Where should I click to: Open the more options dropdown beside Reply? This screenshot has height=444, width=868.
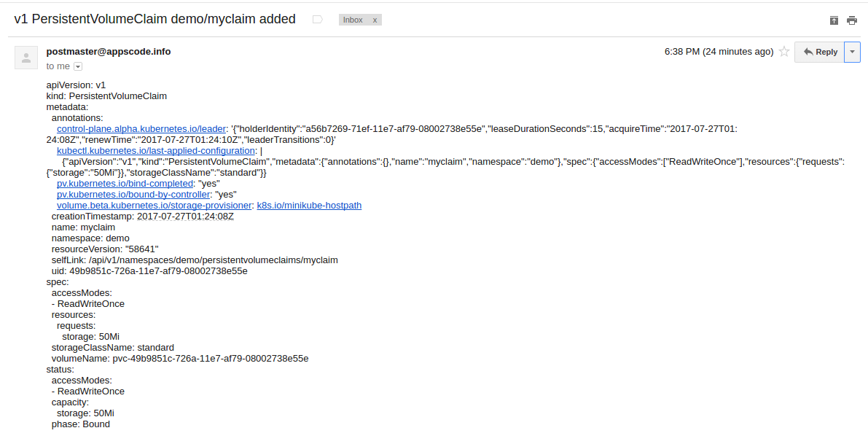click(x=853, y=52)
